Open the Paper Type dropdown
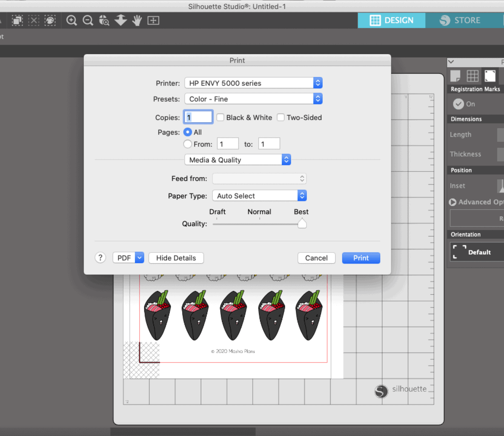 point(259,195)
